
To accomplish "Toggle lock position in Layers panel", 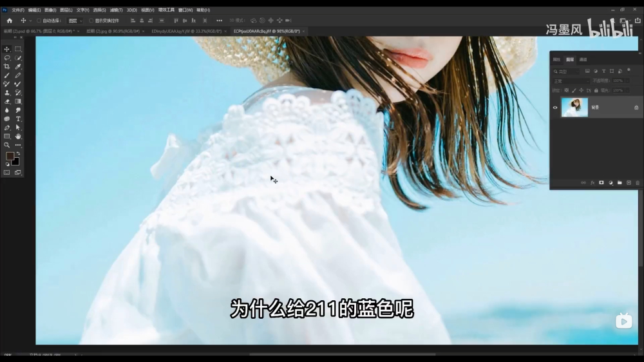I will [581, 90].
